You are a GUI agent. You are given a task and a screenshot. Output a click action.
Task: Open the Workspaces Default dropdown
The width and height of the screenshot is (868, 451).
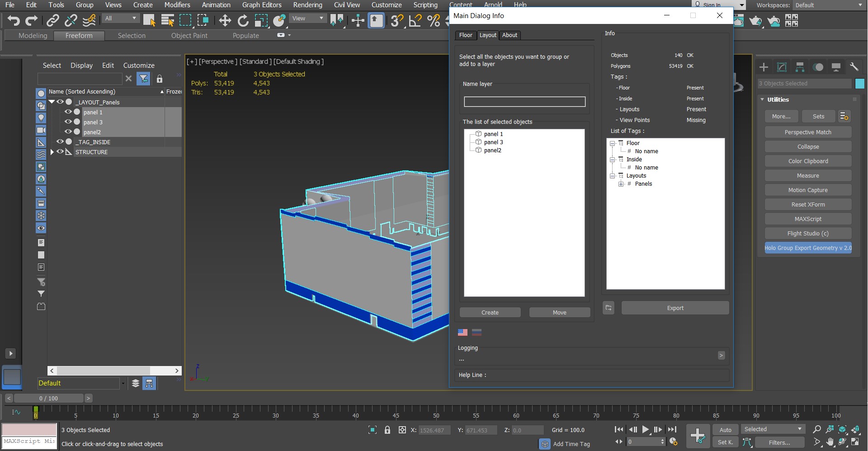pyautogui.click(x=829, y=5)
